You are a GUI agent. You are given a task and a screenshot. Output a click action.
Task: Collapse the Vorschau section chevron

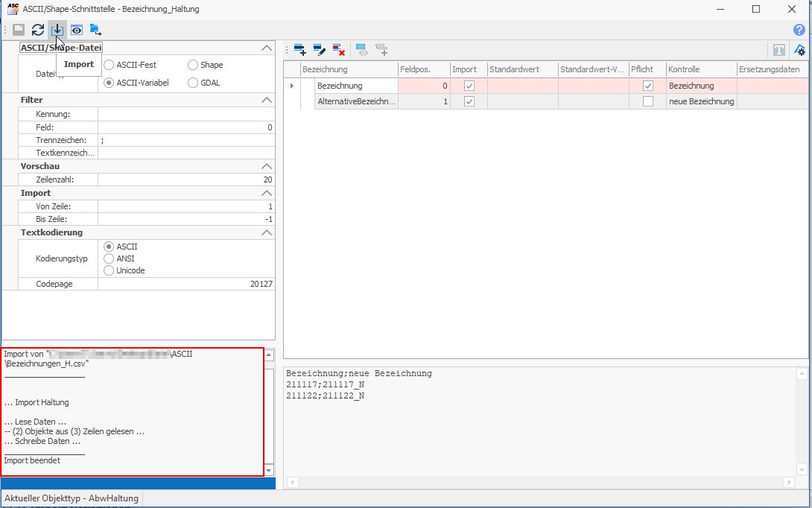267,166
